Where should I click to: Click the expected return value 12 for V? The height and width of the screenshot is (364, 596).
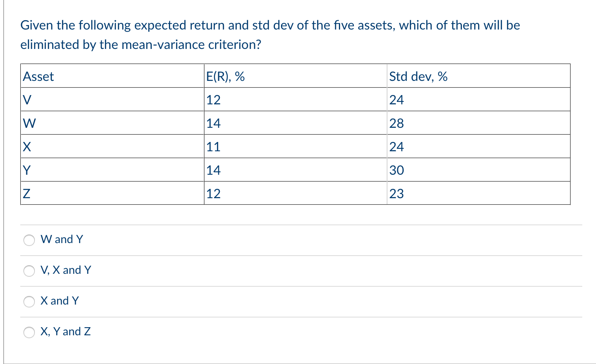point(213,99)
